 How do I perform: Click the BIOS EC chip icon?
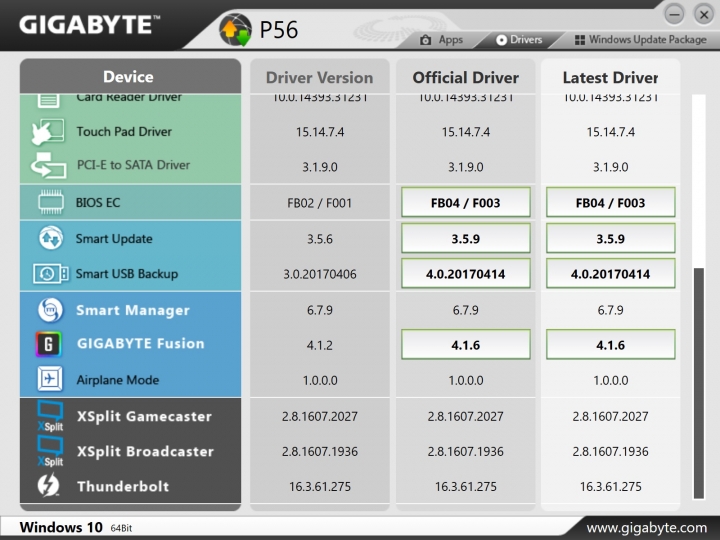51,202
